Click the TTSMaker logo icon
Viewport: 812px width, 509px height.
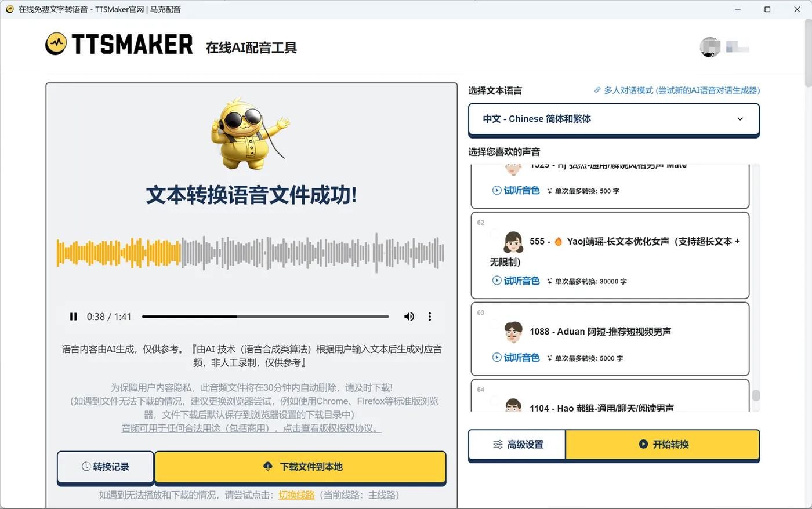(56, 44)
